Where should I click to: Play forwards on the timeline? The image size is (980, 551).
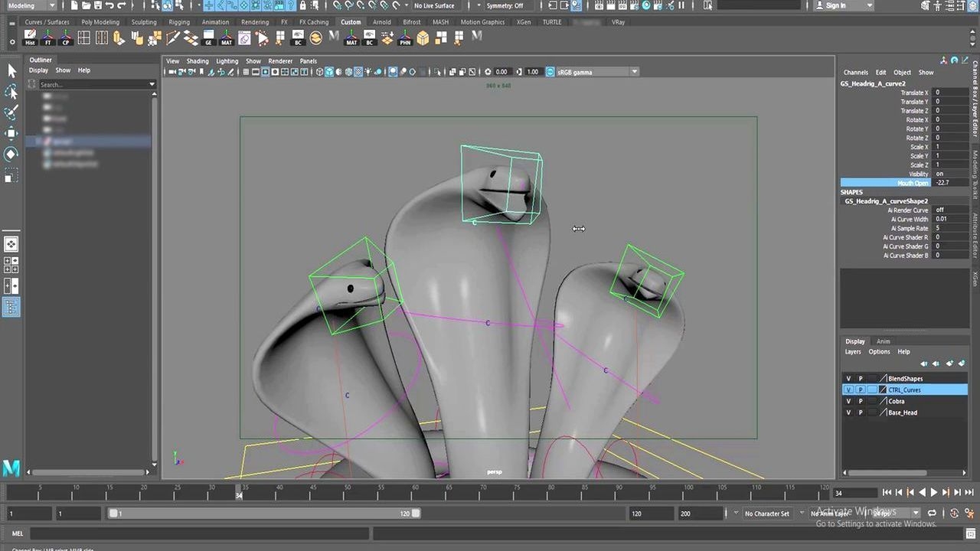(x=933, y=493)
